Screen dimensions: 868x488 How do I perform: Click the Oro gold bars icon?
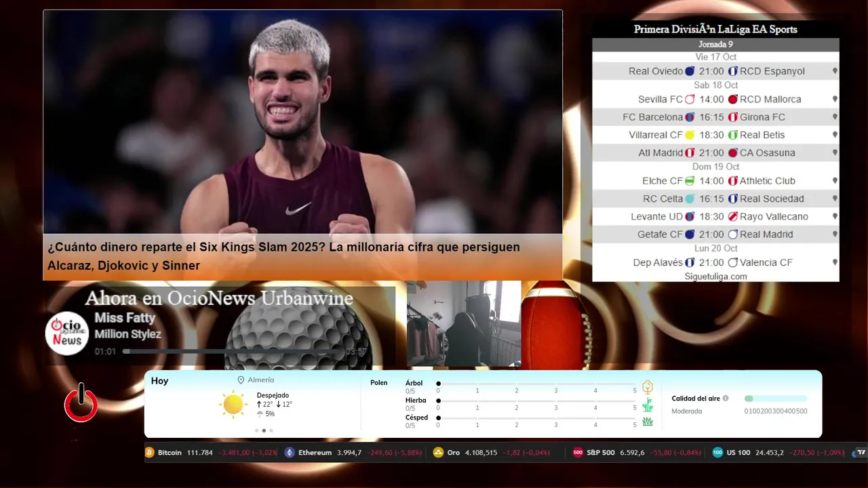438,452
